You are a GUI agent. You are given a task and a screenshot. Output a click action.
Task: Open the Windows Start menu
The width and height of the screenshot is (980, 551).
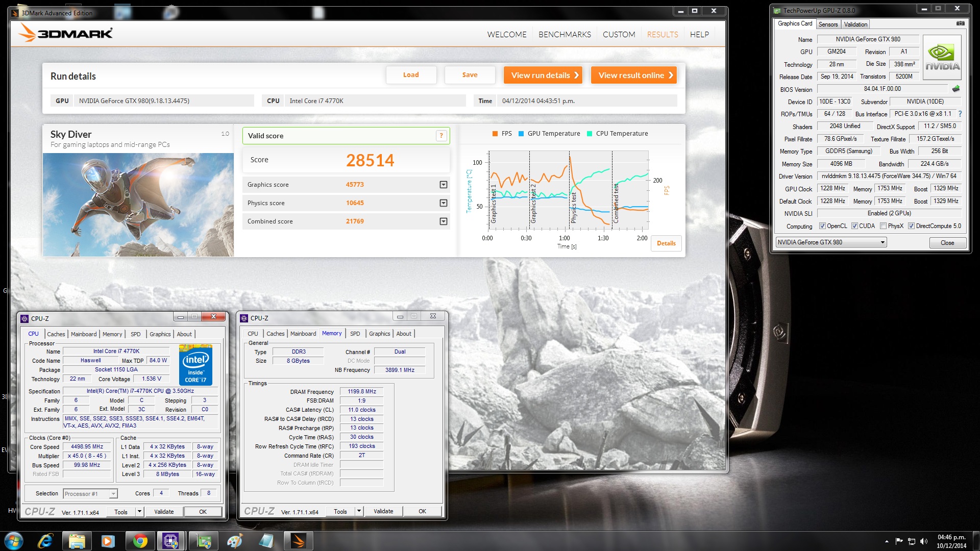click(13, 541)
